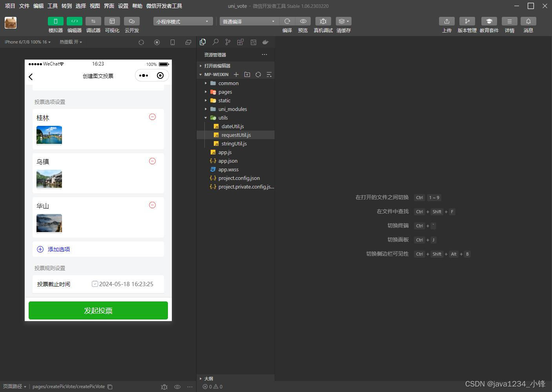The image size is (552, 392).
Task: Remove the 乌镇 vote option
Action: tap(152, 161)
